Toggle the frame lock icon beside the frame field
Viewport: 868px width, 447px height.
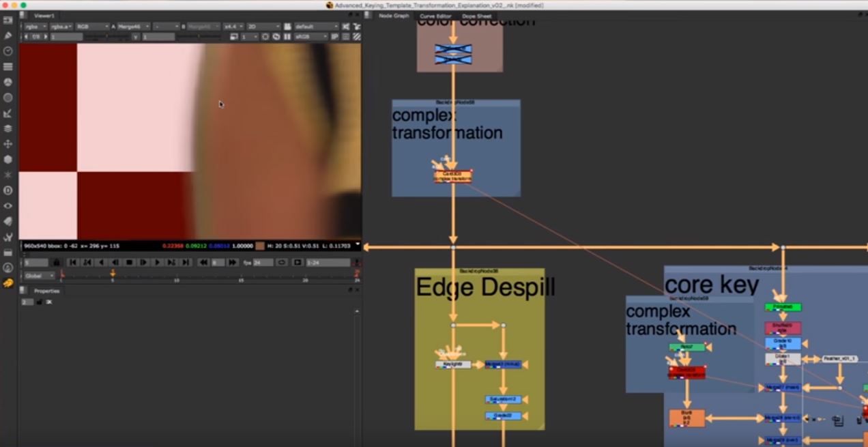click(x=56, y=262)
